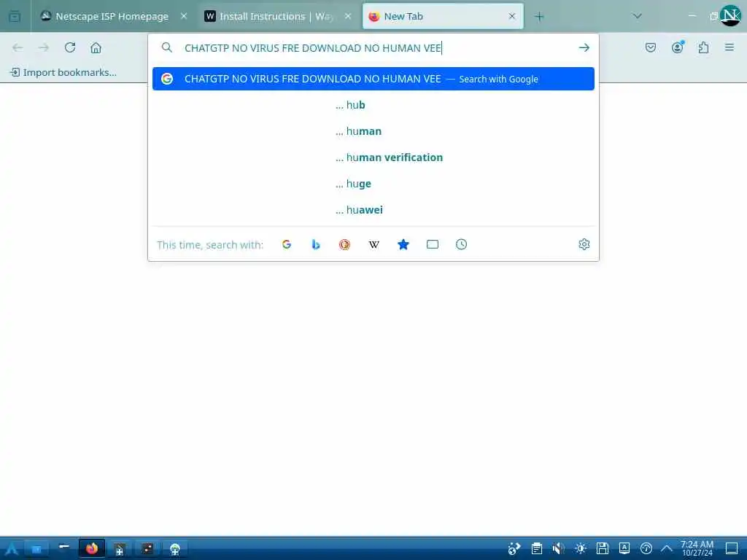Search this time with Wikipedia
Screen dimensions: 747x560
point(374,245)
